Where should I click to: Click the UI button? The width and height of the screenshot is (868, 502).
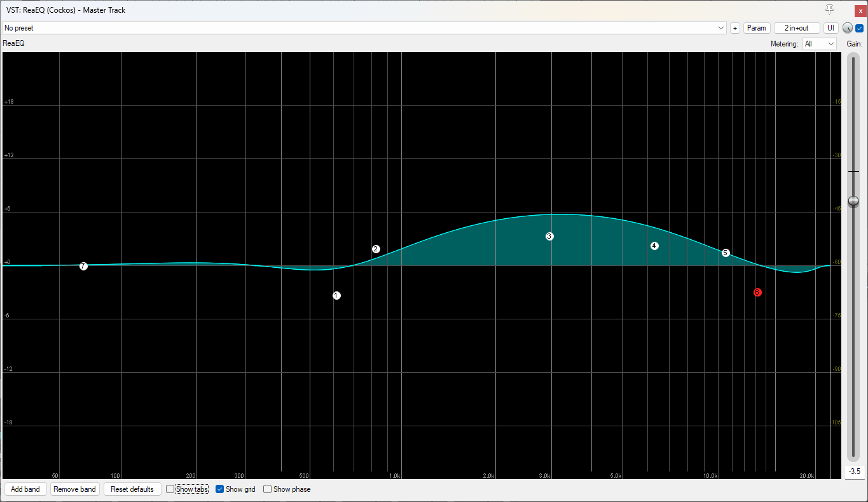point(831,28)
